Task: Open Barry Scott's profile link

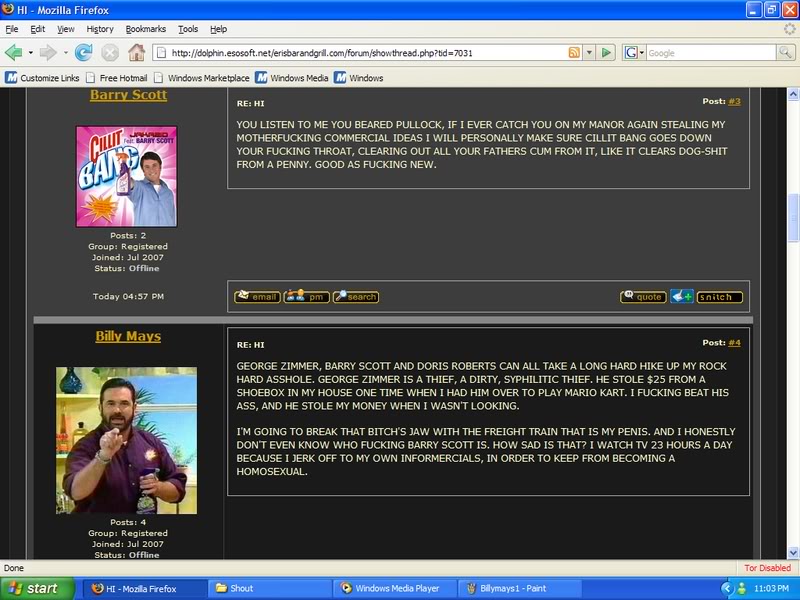Action: [x=129, y=95]
